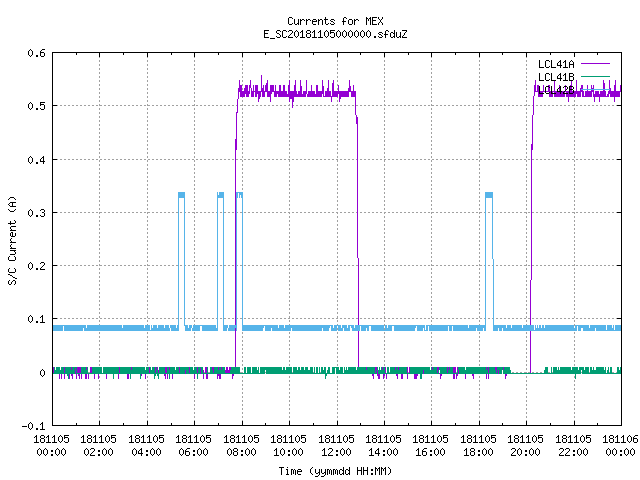The height and width of the screenshot is (480, 640).
Task: Select the filename E_SC20181105000000.sfduZ text
Action: 335,34
